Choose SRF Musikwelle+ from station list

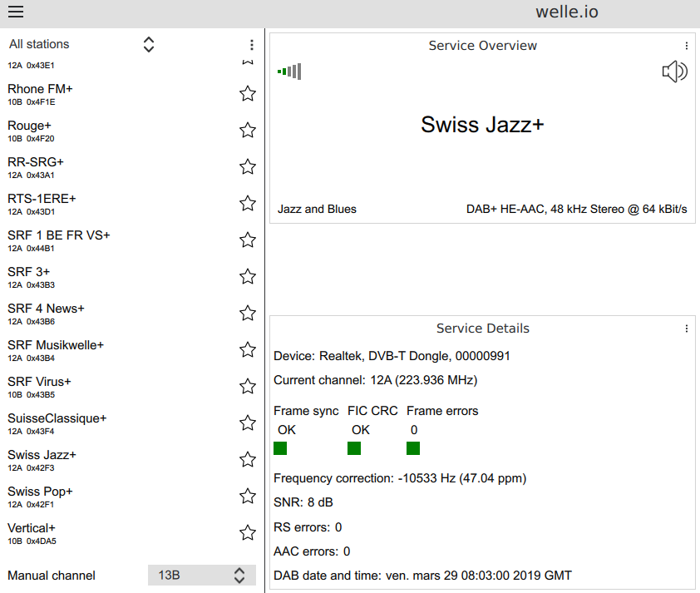[121, 350]
